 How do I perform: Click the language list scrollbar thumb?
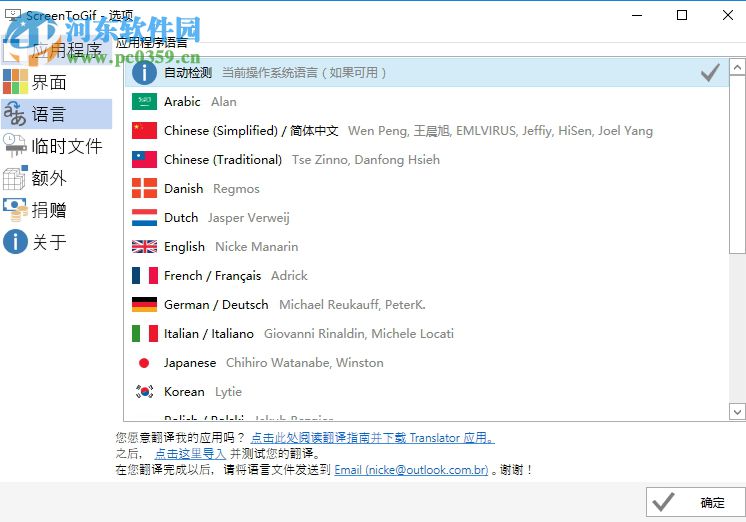pyautogui.click(x=737, y=165)
